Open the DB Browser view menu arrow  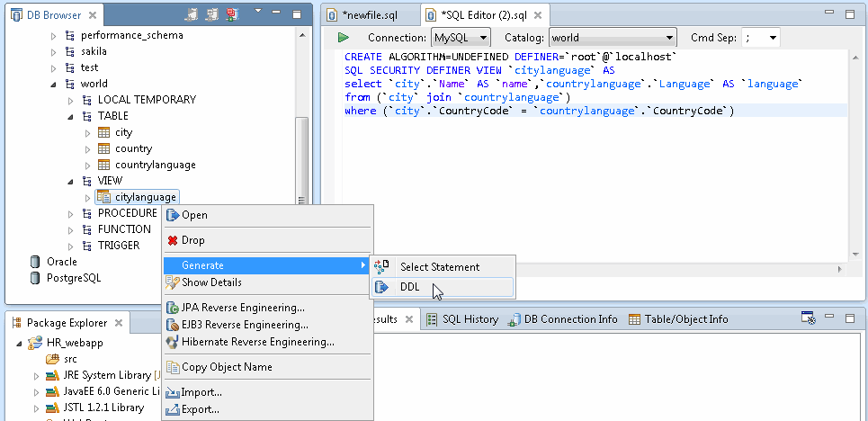pos(258,13)
